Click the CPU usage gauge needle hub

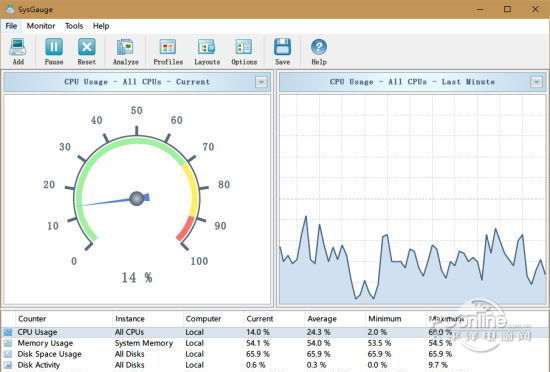(x=137, y=198)
